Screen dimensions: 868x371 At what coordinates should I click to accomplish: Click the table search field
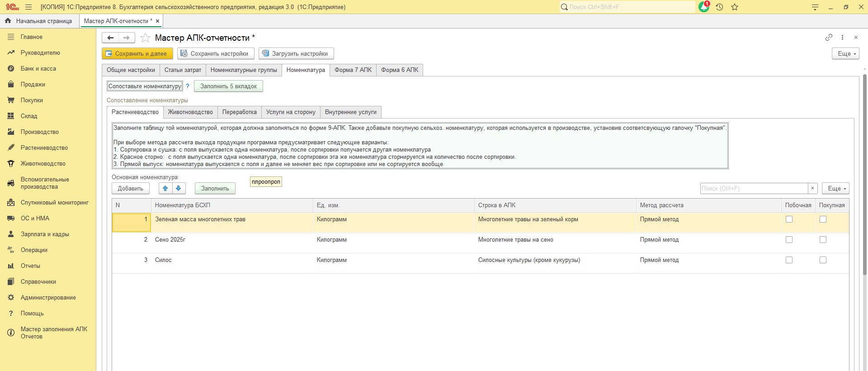754,188
